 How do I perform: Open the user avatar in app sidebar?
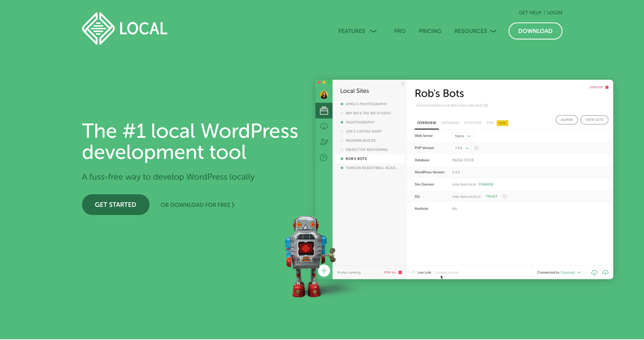[x=324, y=95]
